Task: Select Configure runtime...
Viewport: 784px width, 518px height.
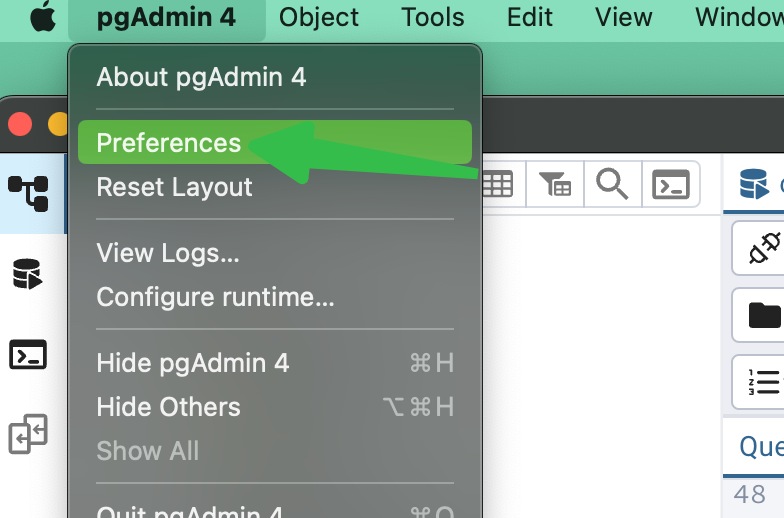Action: point(275,297)
